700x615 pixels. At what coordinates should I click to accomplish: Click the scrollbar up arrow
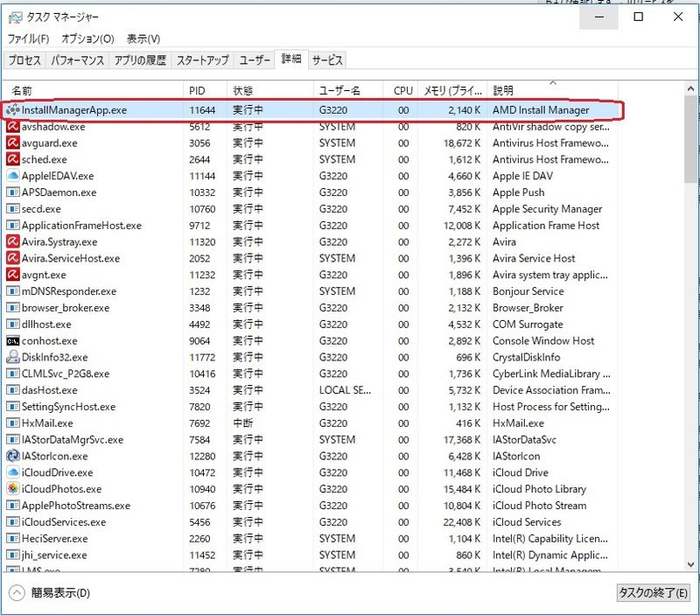click(x=690, y=89)
